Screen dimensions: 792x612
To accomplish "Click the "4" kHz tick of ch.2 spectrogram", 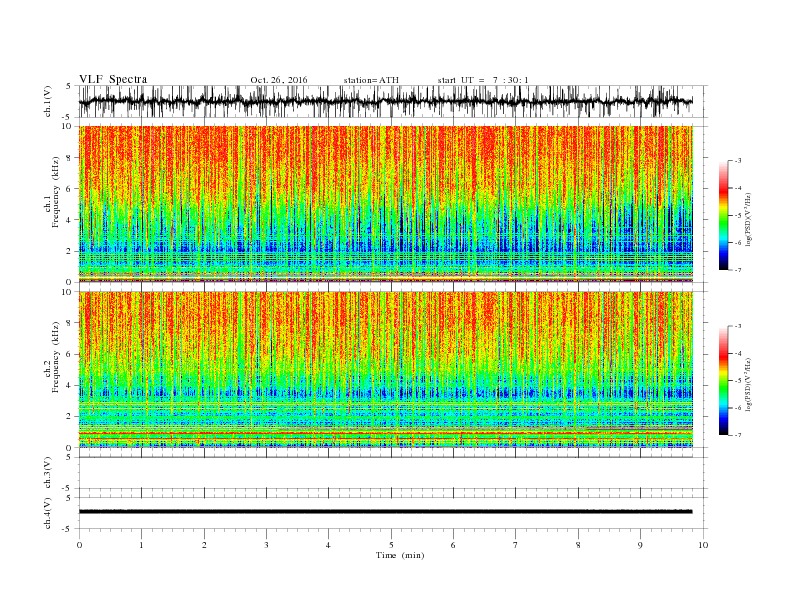I will click(x=70, y=385).
